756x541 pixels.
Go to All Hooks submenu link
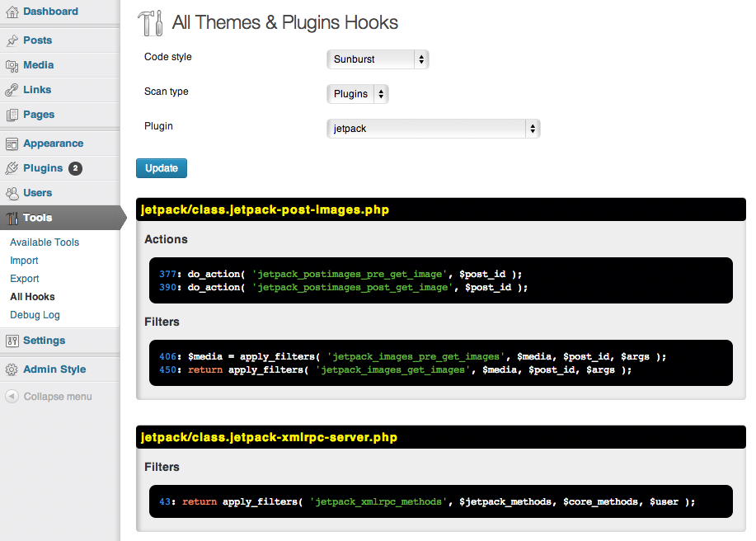tap(32, 297)
